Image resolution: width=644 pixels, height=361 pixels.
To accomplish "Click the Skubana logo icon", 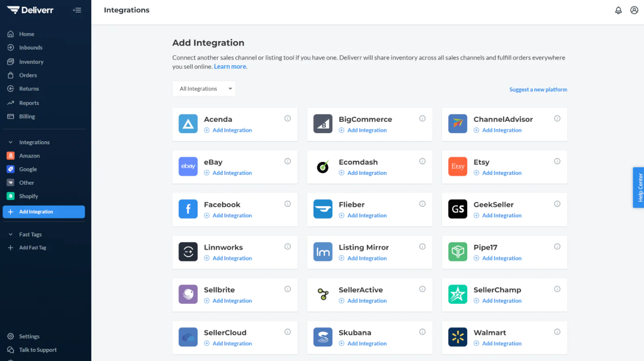I will (323, 337).
